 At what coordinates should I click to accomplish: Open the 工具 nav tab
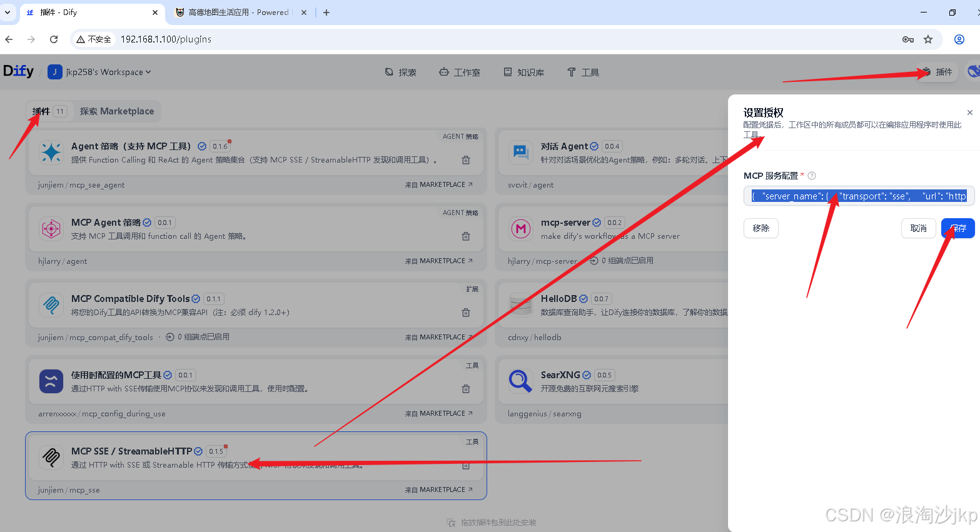tap(583, 73)
